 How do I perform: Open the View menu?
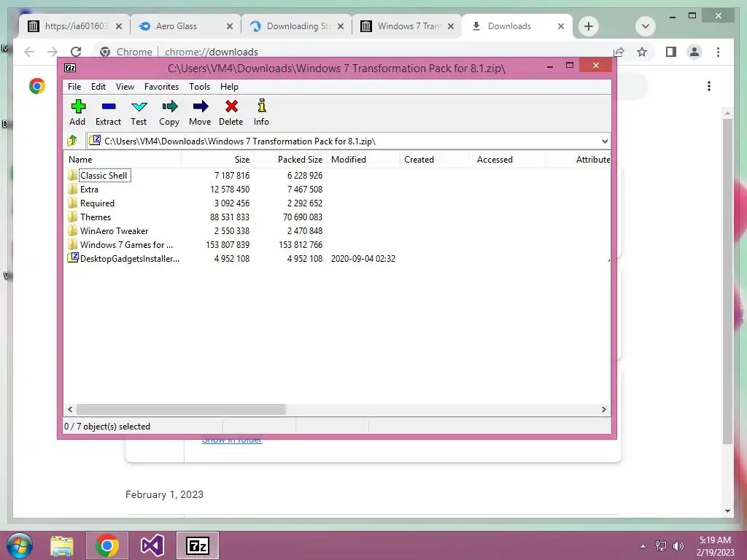(x=125, y=87)
